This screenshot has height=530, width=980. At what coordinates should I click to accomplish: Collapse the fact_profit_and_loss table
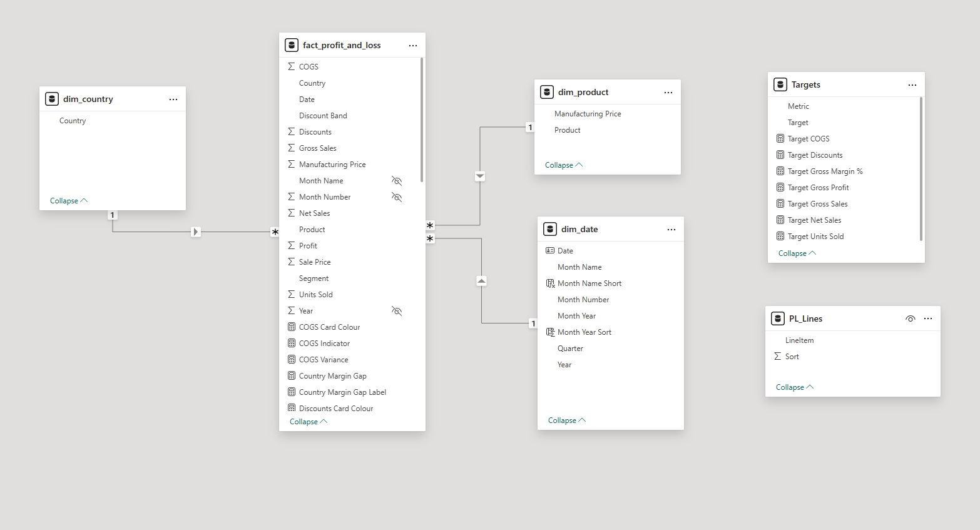tap(308, 422)
